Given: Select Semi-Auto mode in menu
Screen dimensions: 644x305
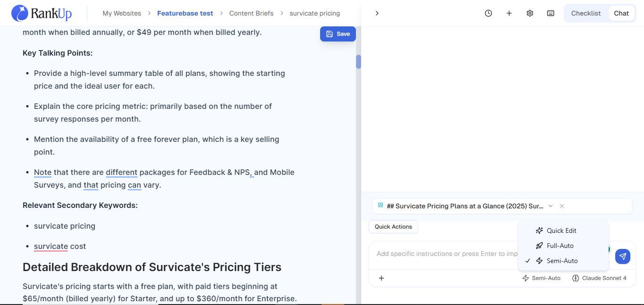Looking at the screenshot, I should pyautogui.click(x=563, y=261).
